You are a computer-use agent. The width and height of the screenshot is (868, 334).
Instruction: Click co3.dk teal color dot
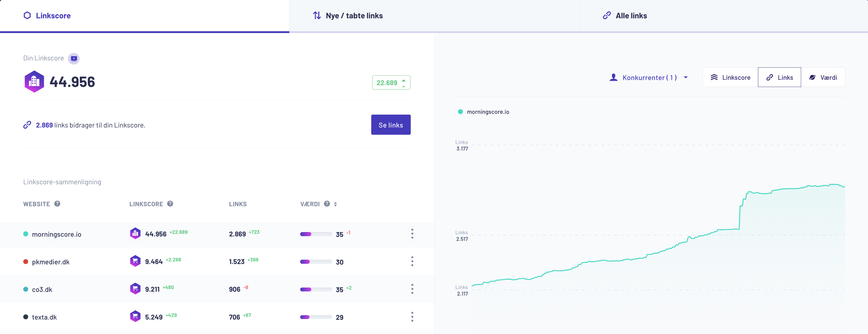(x=26, y=289)
